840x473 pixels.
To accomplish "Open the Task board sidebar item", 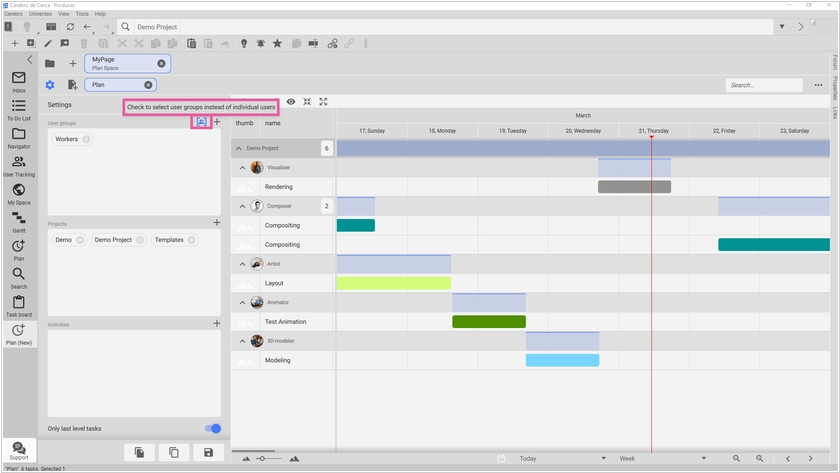I will pos(19,306).
